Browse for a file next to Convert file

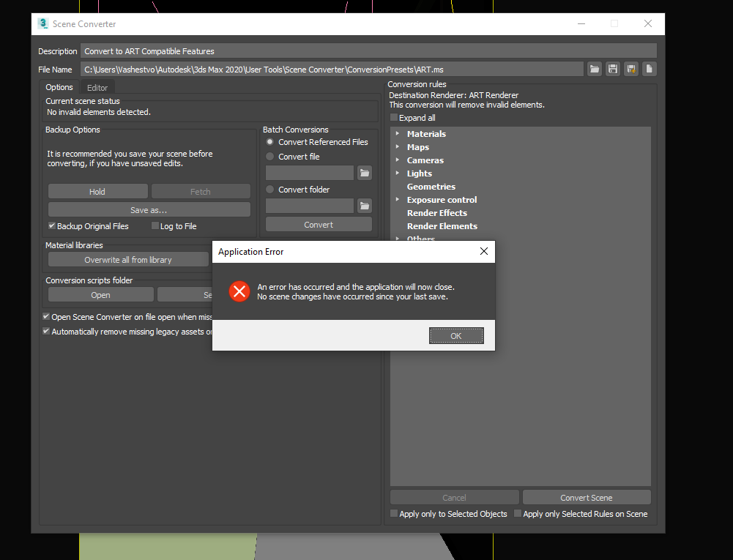point(365,173)
